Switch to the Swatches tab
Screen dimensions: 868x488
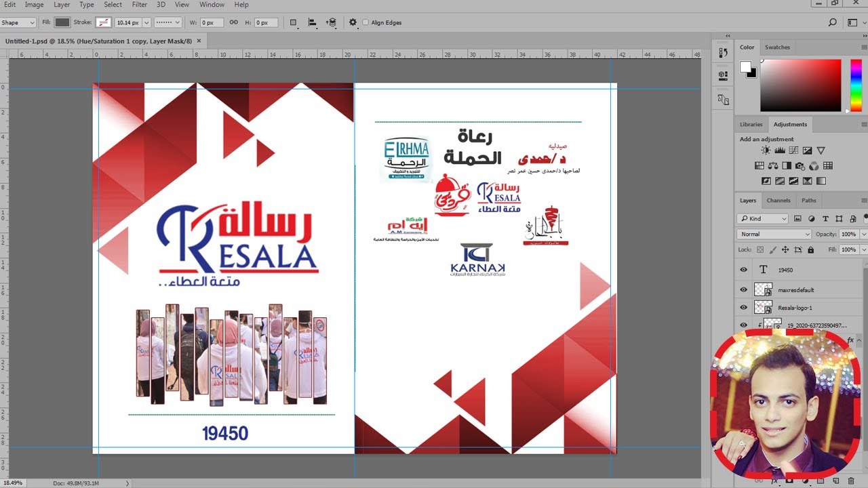tap(777, 47)
